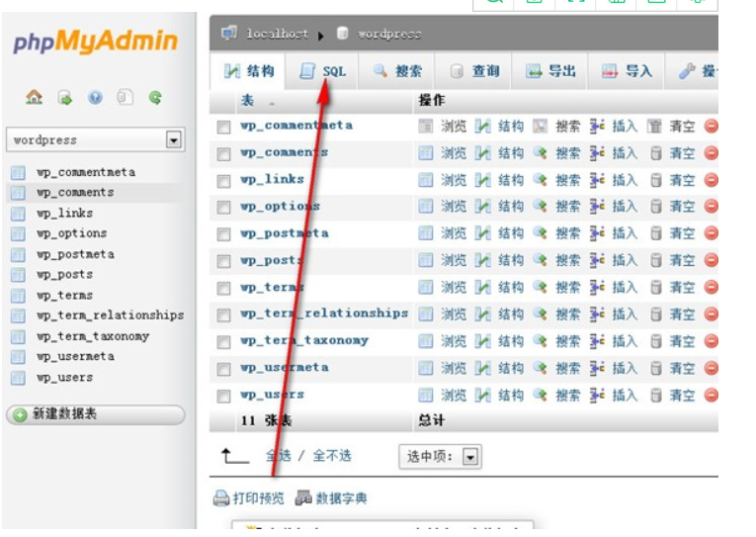Viewport: 756px width, 537px height.
Task: Open wp_term_taxonomy table name link in main list
Action: pos(304,340)
